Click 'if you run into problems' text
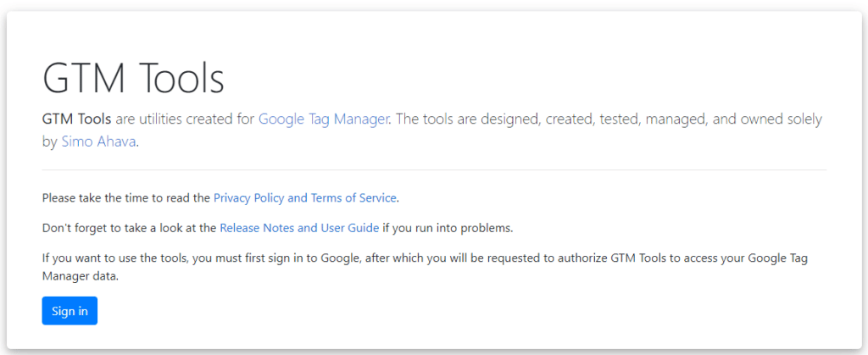Viewport: 868px width, 355px height. [x=448, y=228]
